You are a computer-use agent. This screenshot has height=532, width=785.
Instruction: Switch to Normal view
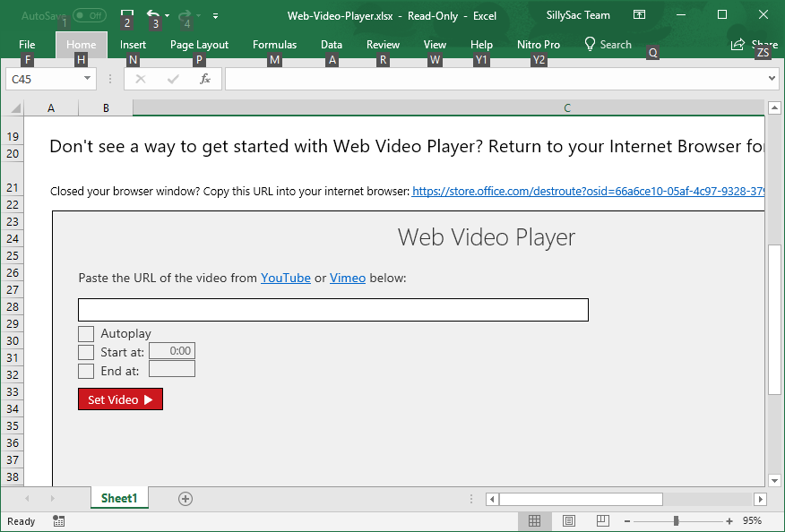pyautogui.click(x=534, y=521)
